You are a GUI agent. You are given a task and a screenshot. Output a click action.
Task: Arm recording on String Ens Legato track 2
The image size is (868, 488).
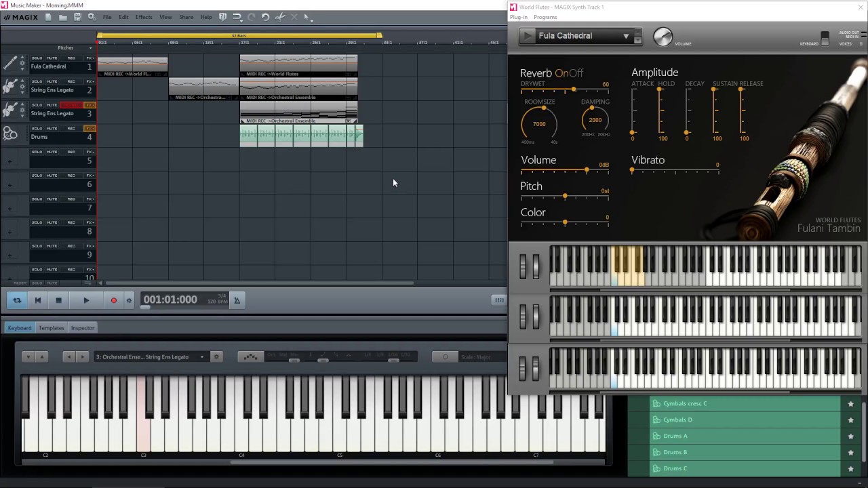[71, 81]
